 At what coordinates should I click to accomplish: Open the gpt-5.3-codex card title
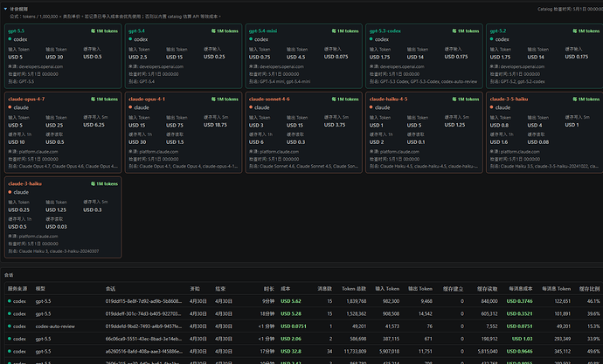(385, 31)
